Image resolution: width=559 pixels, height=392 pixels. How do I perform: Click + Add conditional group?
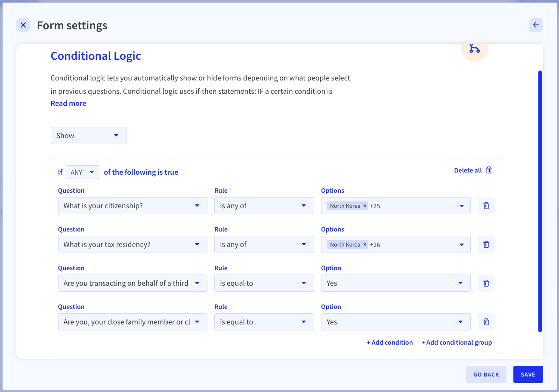(457, 343)
